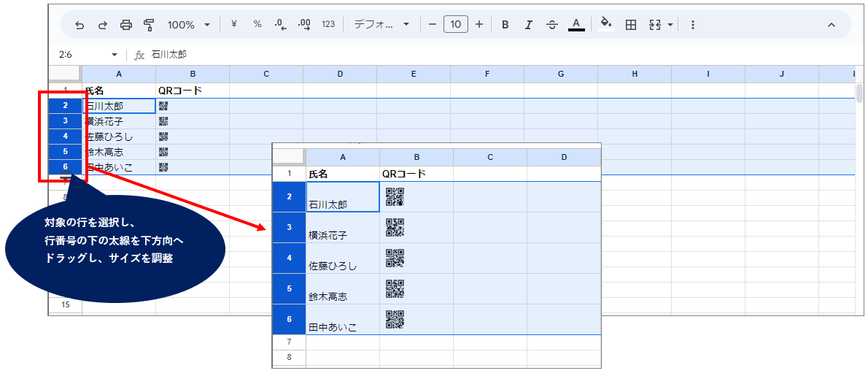Click cell 氏名 in main sheet
The width and height of the screenshot is (868, 376).
tap(119, 91)
